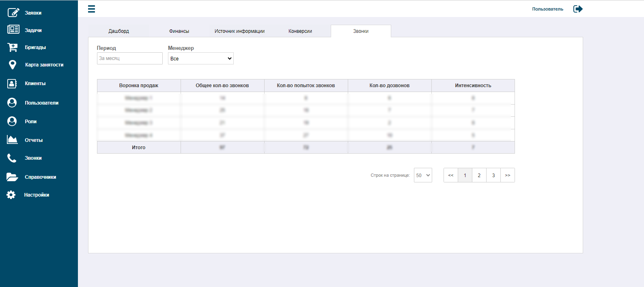This screenshot has height=287, width=644.
Task: Select the Звонки tab
Action: coord(361,31)
